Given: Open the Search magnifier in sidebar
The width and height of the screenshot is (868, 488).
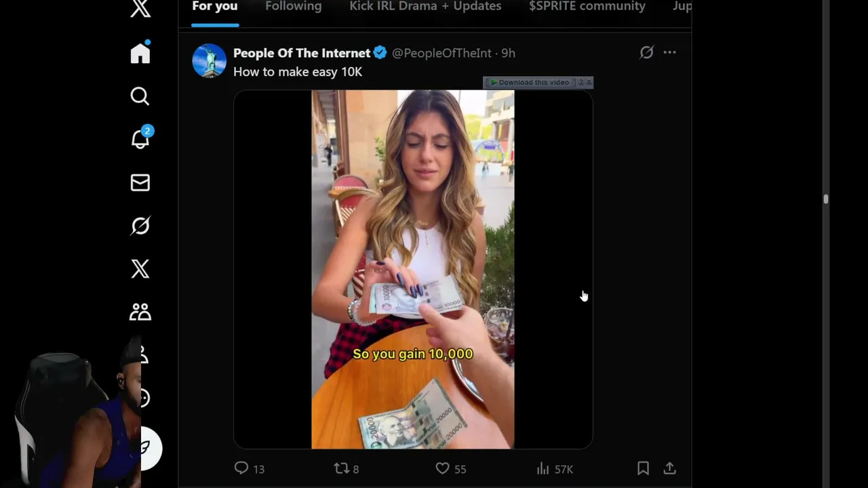Looking at the screenshot, I should click(140, 96).
